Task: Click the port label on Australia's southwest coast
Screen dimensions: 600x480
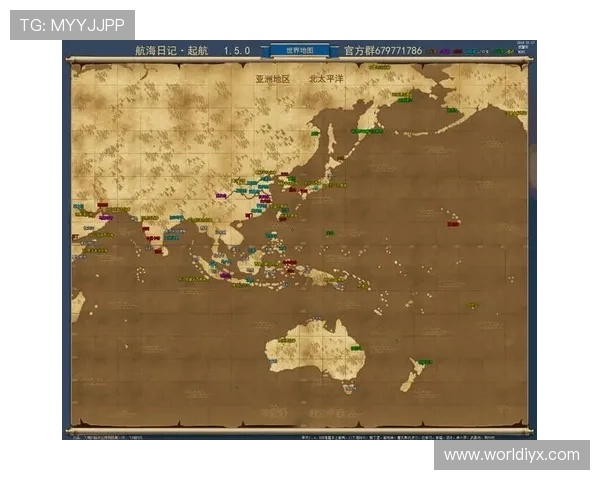Action: (x=272, y=361)
